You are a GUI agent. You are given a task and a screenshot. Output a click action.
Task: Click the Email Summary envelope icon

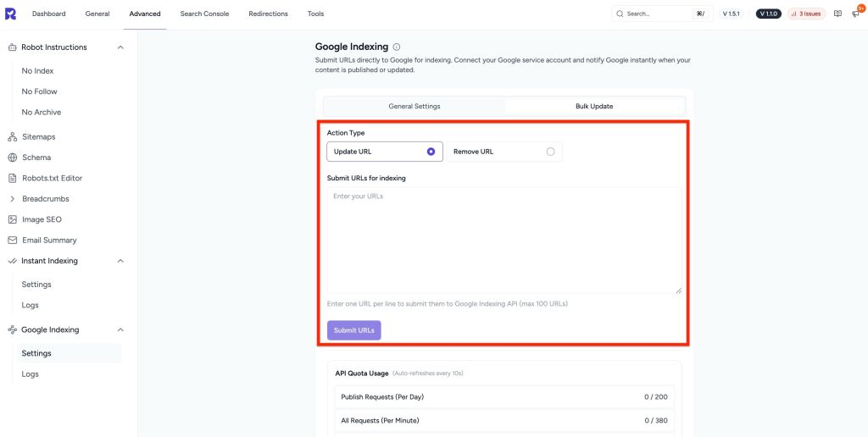13,241
